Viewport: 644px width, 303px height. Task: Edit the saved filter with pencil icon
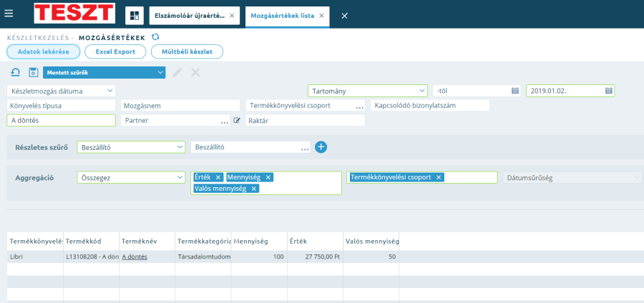[177, 73]
